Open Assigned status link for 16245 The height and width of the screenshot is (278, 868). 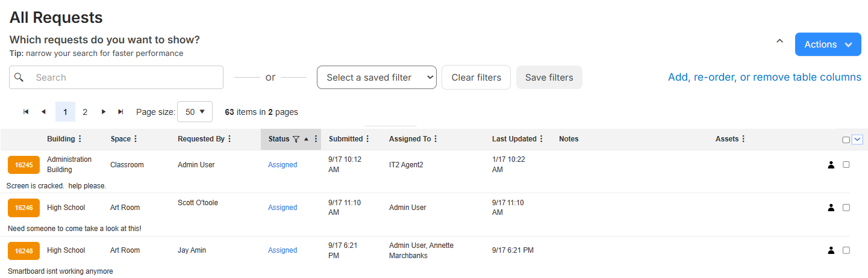click(283, 165)
